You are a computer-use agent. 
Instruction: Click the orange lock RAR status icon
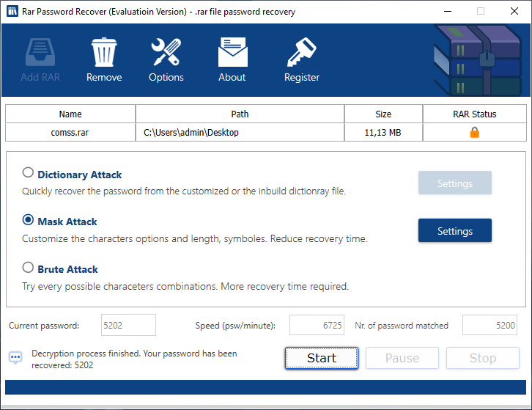pyautogui.click(x=474, y=132)
